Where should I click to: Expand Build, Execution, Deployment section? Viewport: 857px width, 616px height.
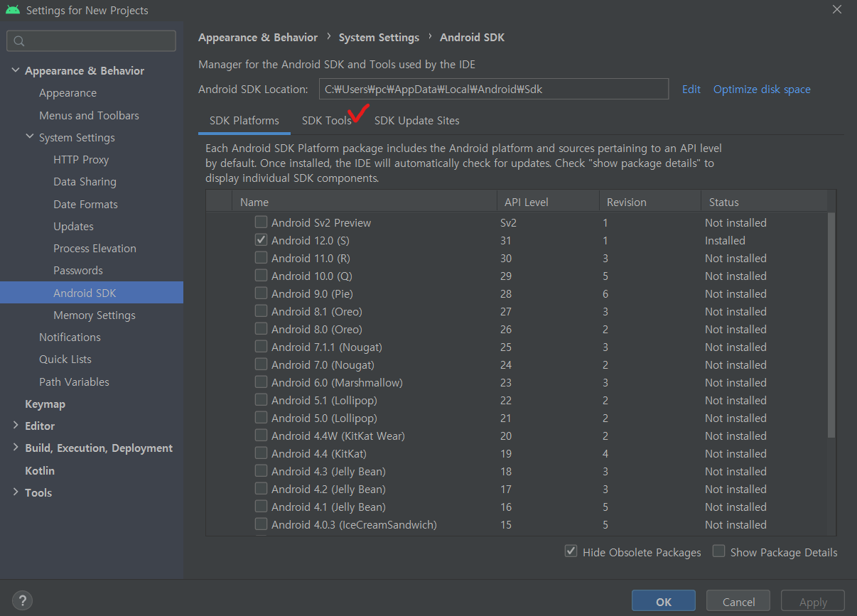pyautogui.click(x=16, y=448)
